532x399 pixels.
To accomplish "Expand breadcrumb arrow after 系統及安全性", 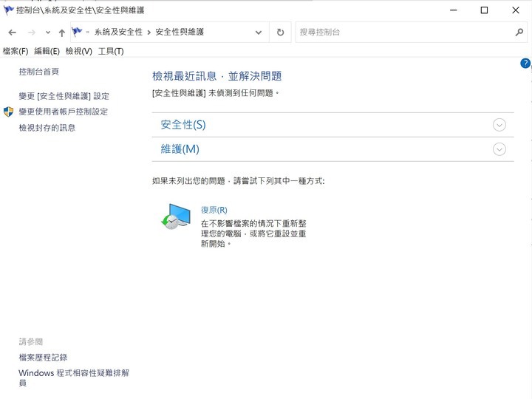I will 149,33.
